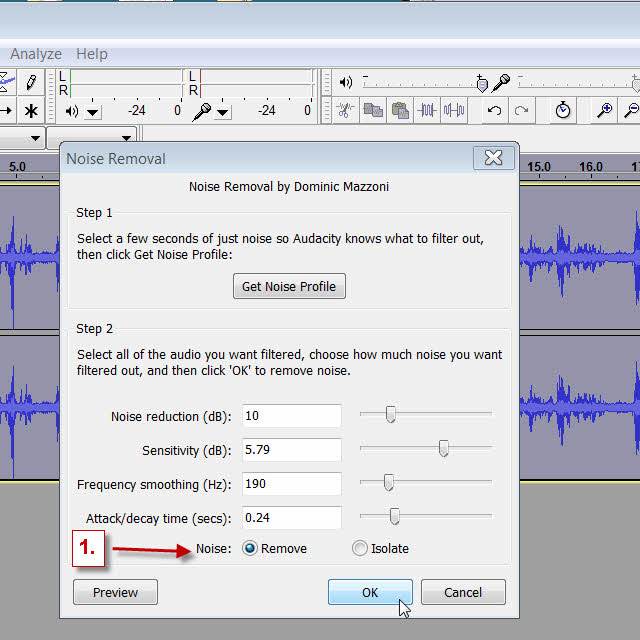The width and height of the screenshot is (640, 640).
Task: Click the Paste toolbar icon
Action: tap(400, 110)
